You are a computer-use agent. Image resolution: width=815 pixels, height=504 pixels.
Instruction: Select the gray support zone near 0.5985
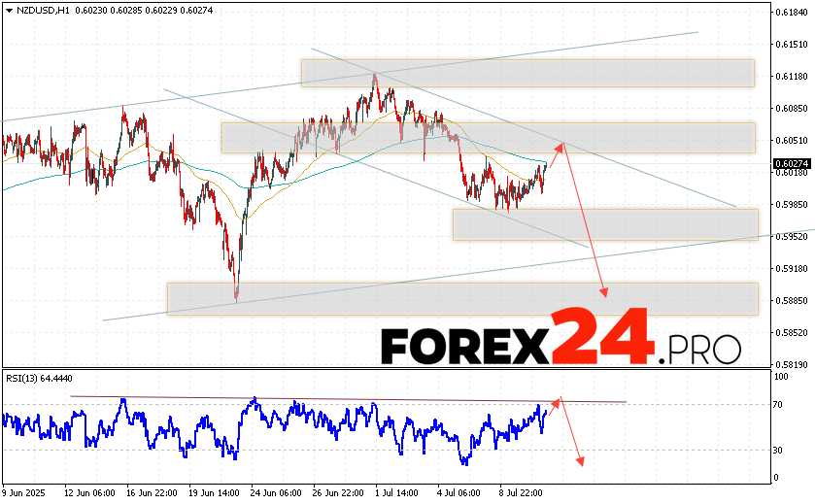(x=604, y=224)
